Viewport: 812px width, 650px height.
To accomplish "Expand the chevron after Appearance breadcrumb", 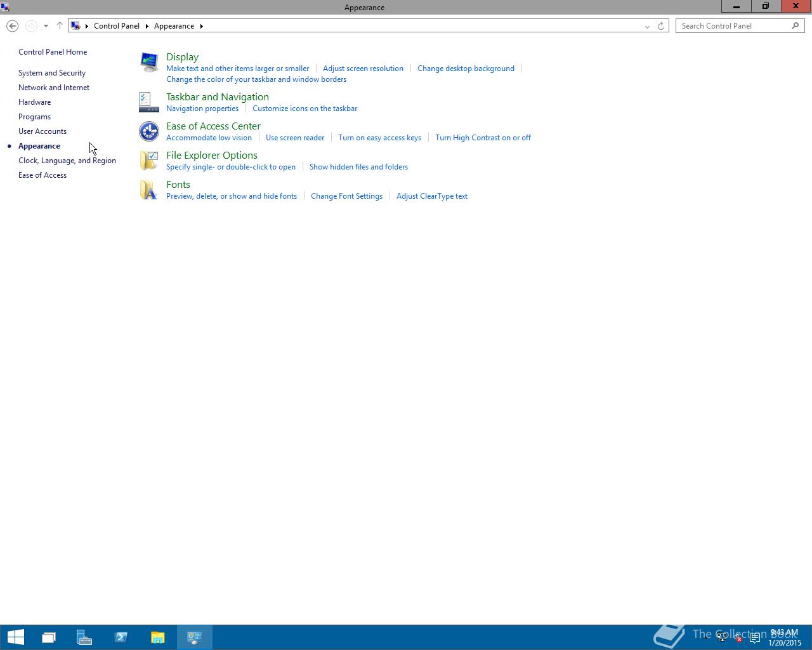I will point(201,26).
